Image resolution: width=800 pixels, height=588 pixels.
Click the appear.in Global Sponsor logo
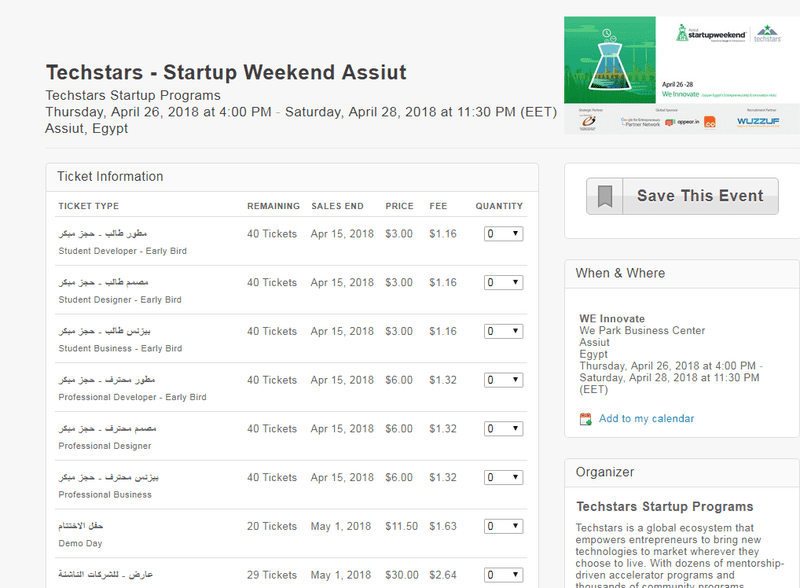tap(682, 122)
